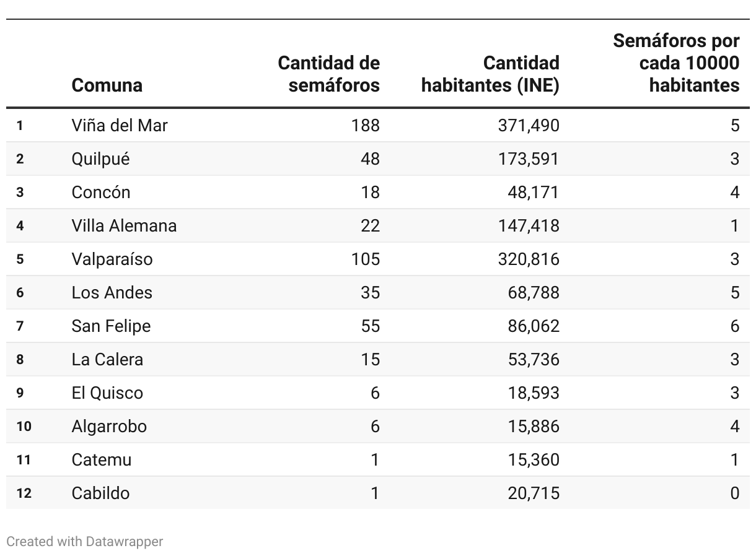Click on Villa Alemana in the table
The height and width of the screenshot is (556, 756).
point(124,226)
